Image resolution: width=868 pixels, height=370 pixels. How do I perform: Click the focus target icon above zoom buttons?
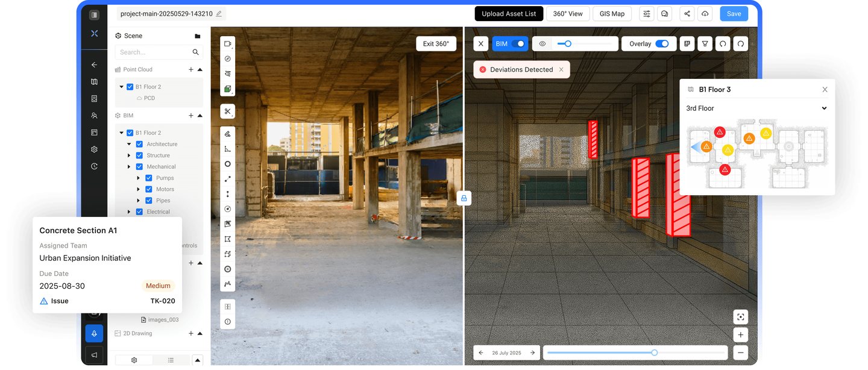[x=741, y=316]
